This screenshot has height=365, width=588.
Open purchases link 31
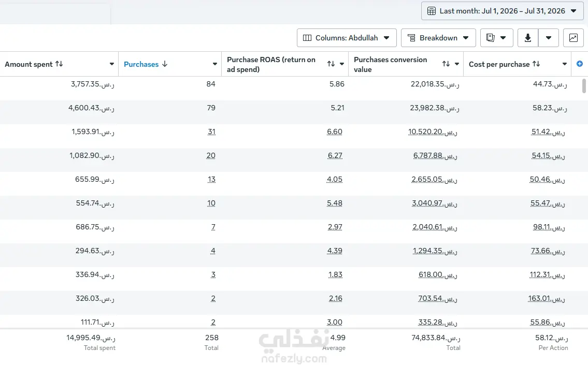(211, 132)
